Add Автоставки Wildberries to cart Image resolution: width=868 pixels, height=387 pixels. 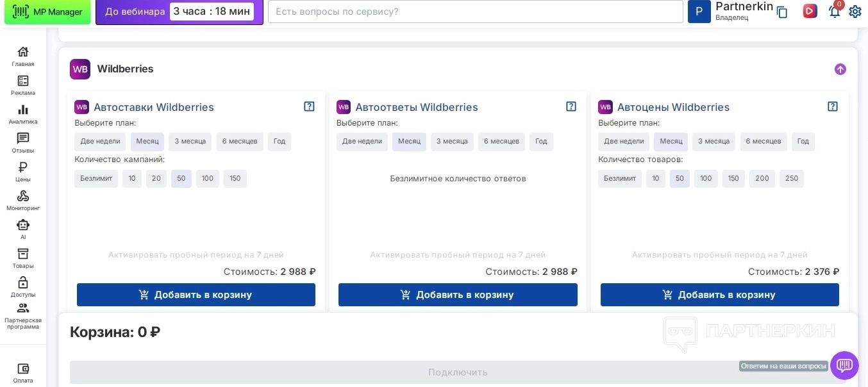(196, 295)
